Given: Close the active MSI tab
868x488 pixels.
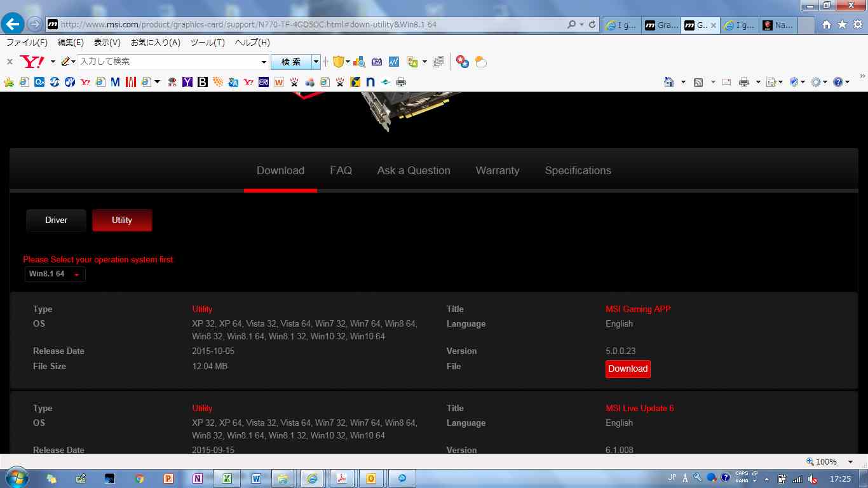Looking at the screenshot, I should pyautogui.click(x=714, y=25).
